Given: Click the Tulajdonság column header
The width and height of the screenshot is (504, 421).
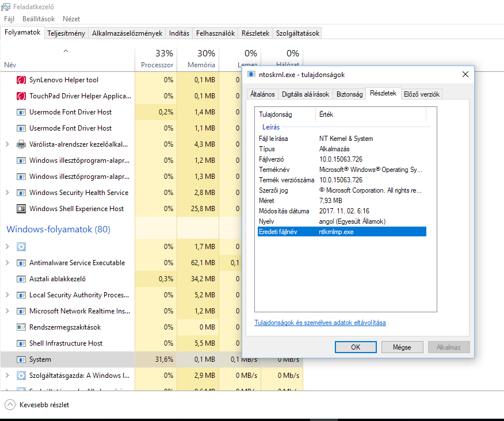Looking at the screenshot, I should (285, 114).
